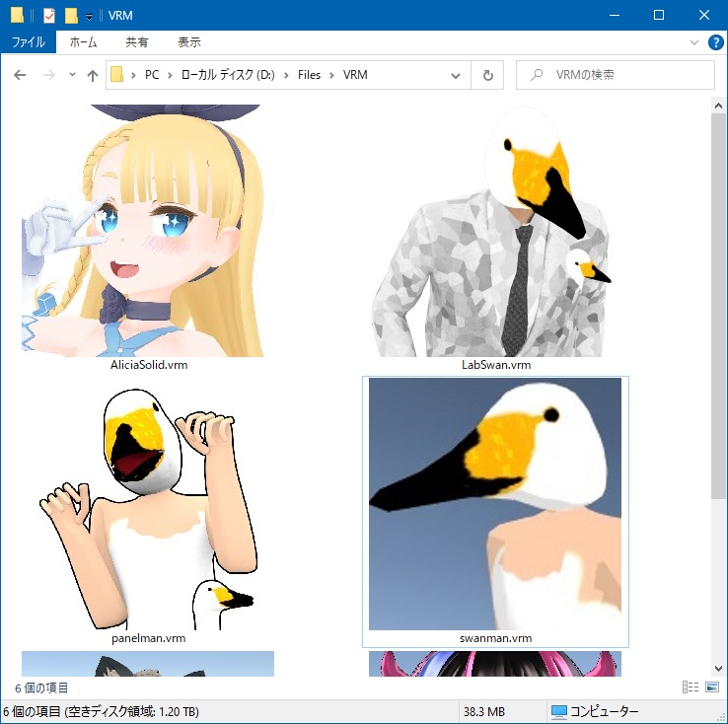Image resolution: width=728 pixels, height=724 pixels.
Task: Click the vertical scrollbar thumb
Action: (x=718, y=307)
